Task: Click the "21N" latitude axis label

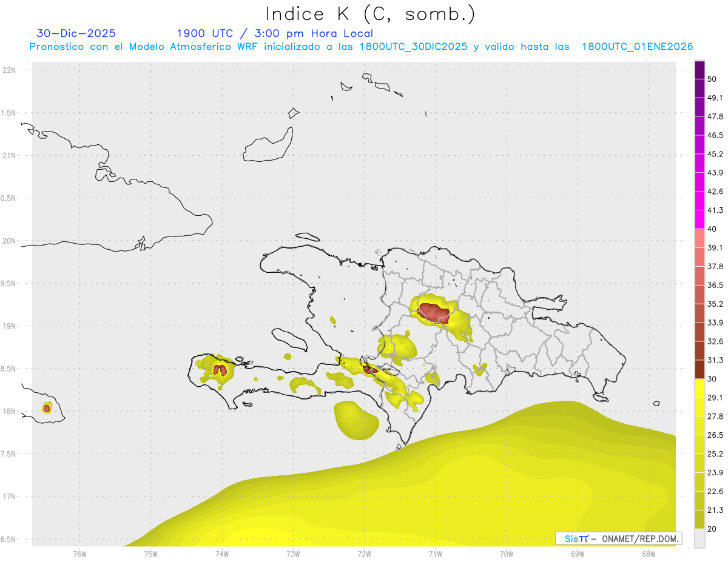Action: point(10,156)
